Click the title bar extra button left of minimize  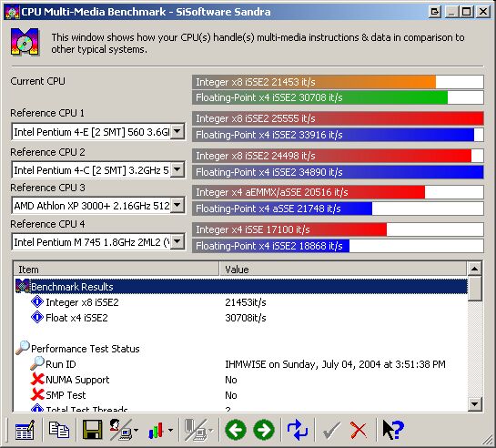(x=435, y=12)
